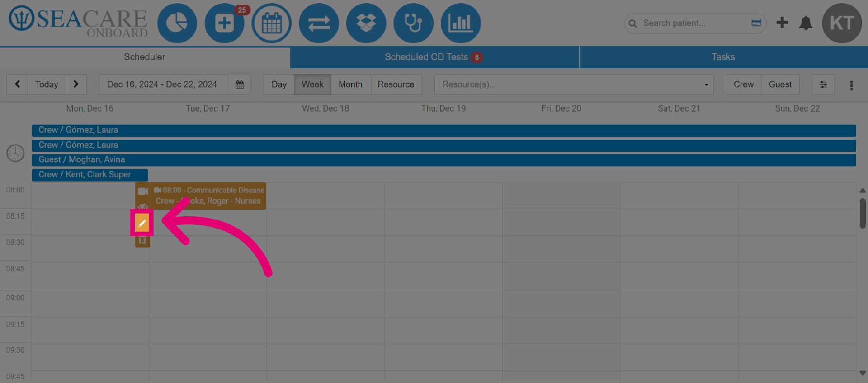
Task: Click the trash delete icon on appointment
Action: [x=142, y=241]
